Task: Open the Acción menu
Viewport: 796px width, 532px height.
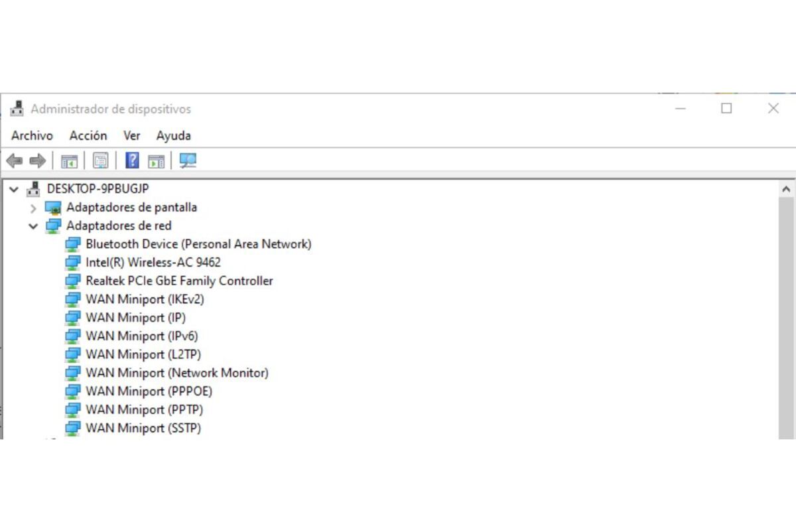Action: click(88, 135)
